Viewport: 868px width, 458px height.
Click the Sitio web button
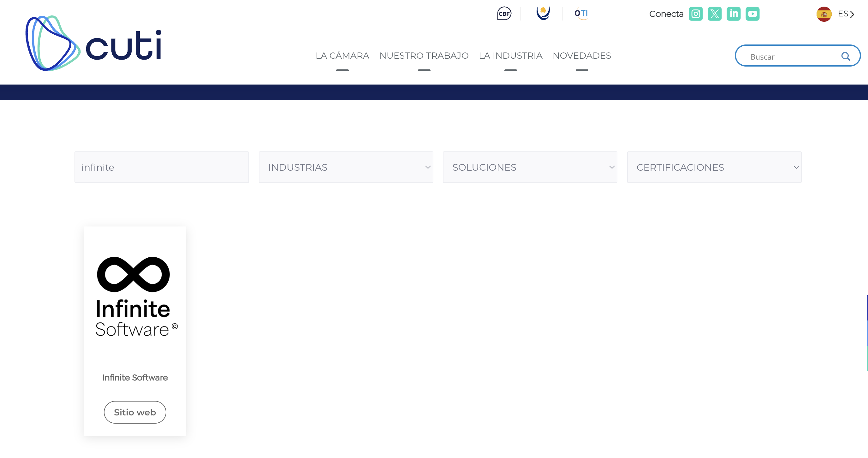click(x=135, y=412)
